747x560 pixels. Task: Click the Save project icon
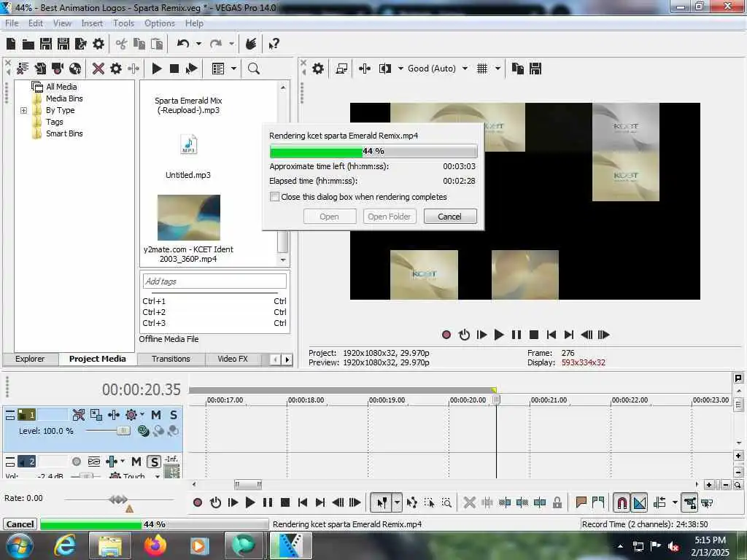coord(46,44)
